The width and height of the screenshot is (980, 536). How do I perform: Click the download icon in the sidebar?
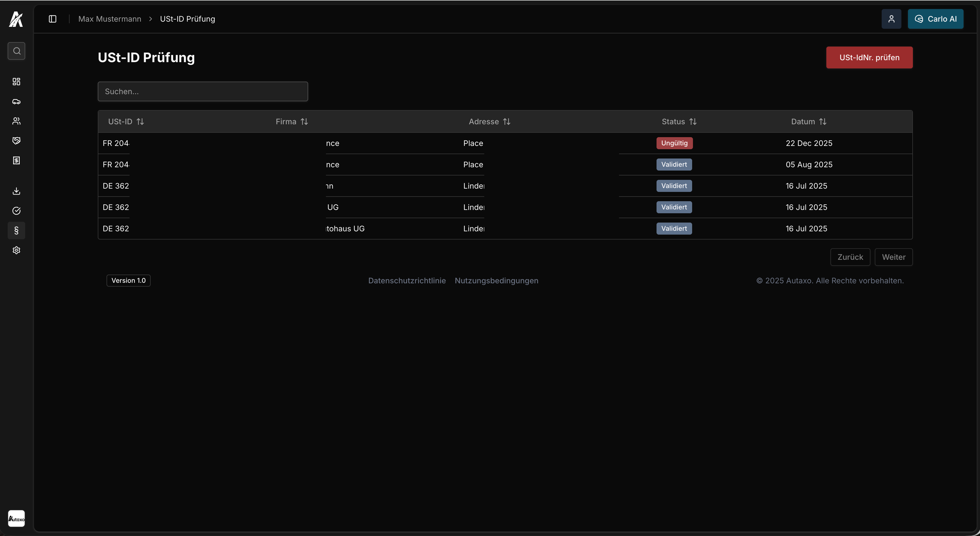point(16,191)
